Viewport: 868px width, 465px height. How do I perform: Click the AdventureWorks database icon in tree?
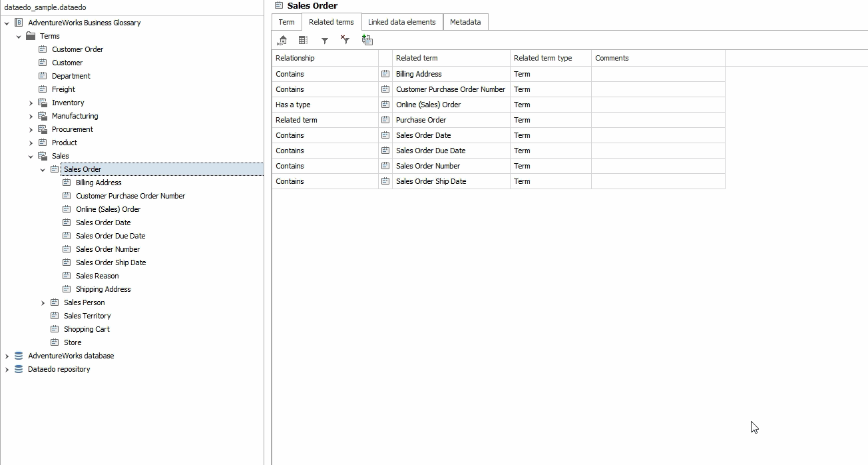click(19, 356)
